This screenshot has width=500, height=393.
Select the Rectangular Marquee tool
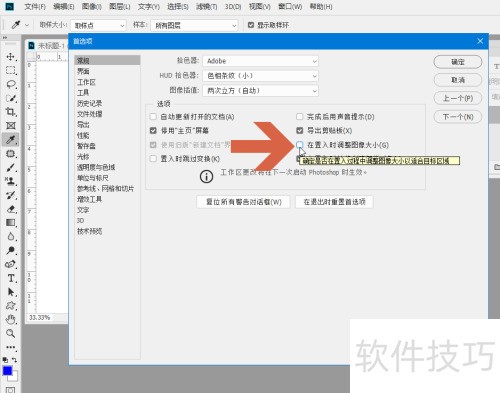tap(10, 70)
